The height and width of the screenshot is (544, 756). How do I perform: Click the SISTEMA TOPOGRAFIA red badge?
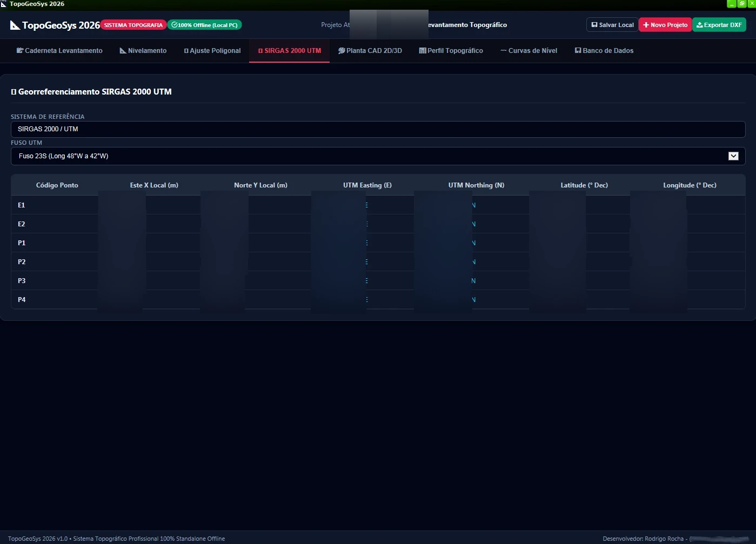[133, 25]
